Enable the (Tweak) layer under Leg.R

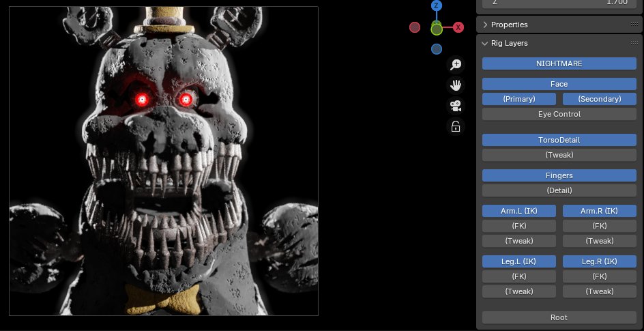[x=599, y=291]
